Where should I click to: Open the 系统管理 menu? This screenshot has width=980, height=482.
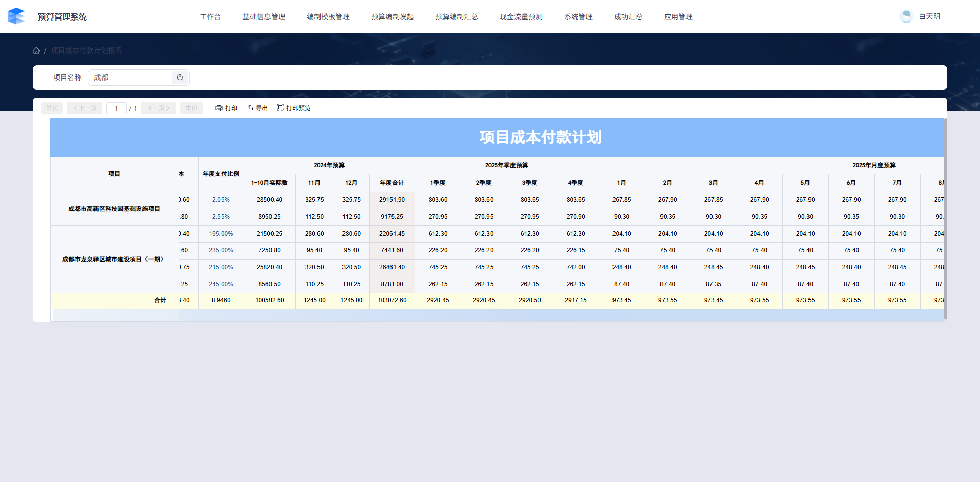[578, 17]
